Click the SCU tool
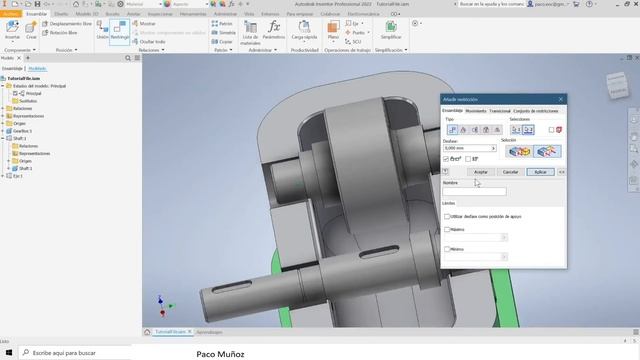Viewport: 640px width, 360px height. [x=353, y=42]
